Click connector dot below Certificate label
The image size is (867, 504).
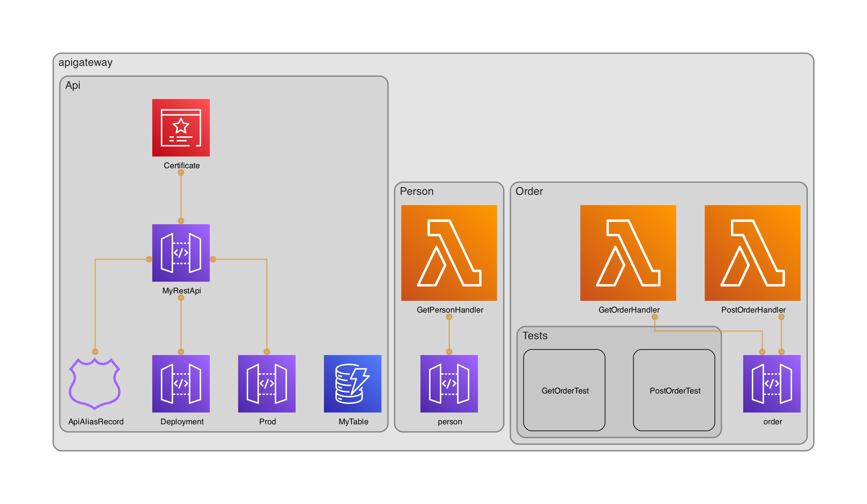[181, 173]
